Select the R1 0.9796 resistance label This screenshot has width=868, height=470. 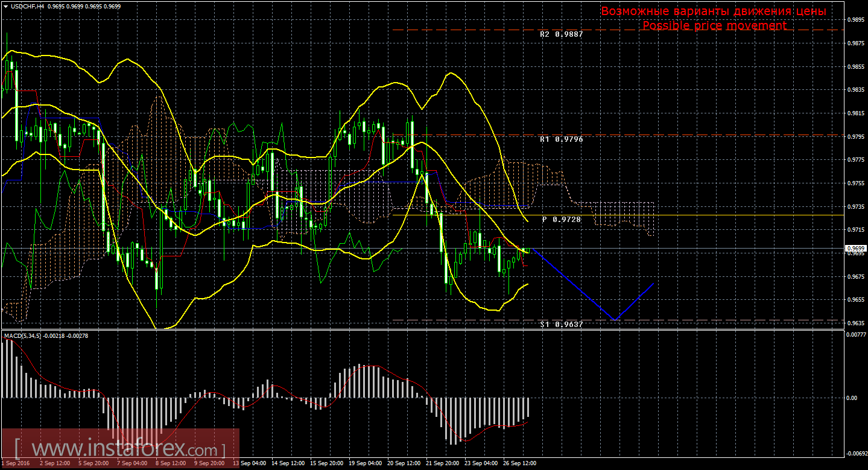click(x=561, y=139)
